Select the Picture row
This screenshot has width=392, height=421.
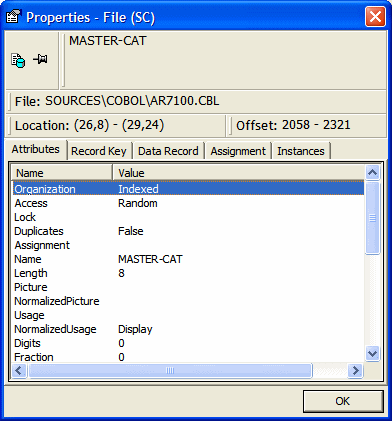click(188, 287)
